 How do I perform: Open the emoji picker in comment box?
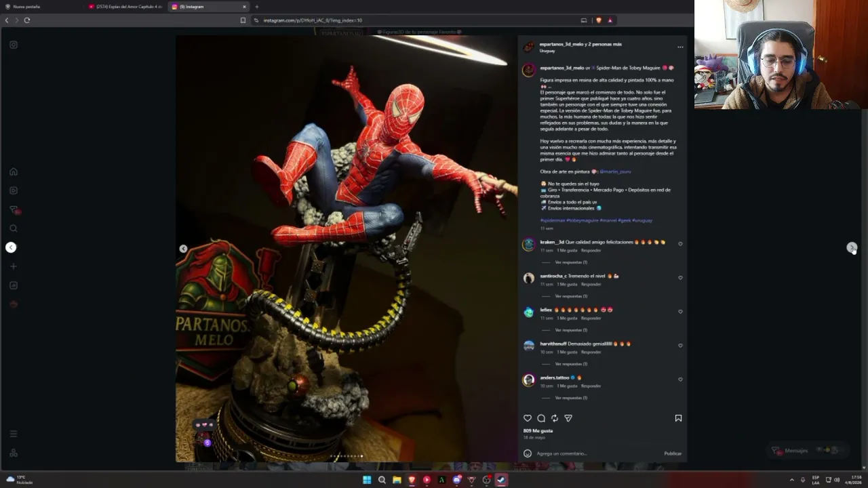tap(528, 453)
